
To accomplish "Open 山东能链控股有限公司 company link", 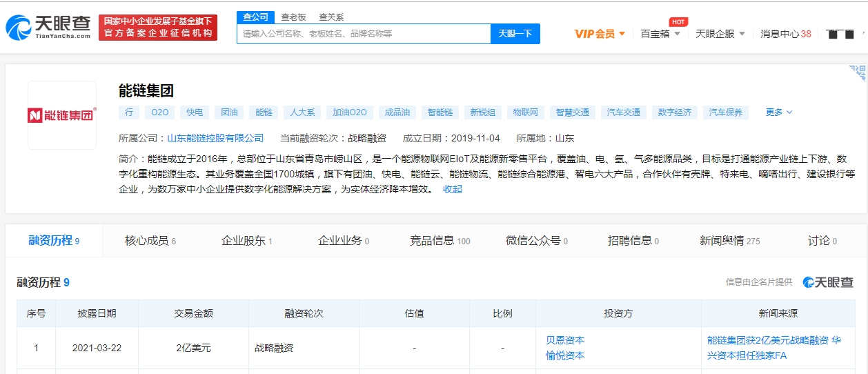I will coord(215,138).
